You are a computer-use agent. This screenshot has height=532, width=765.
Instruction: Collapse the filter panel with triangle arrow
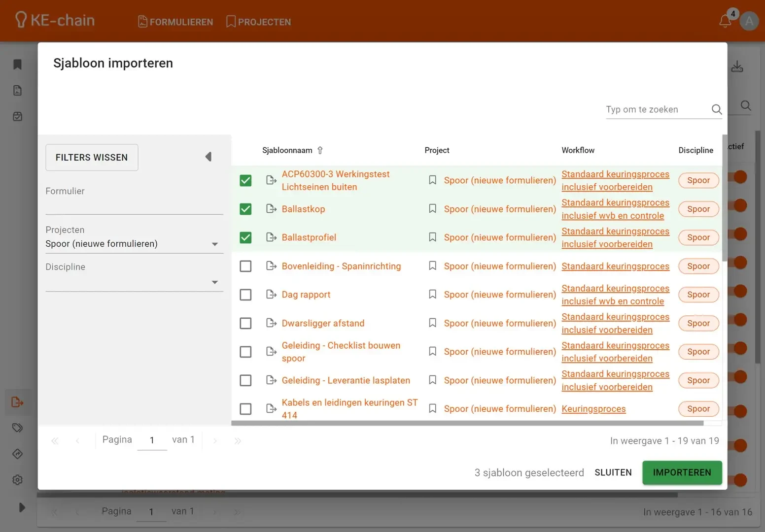[x=209, y=157]
